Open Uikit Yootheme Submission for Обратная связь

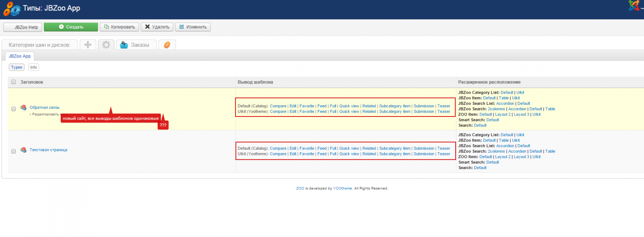coord(424,112)
